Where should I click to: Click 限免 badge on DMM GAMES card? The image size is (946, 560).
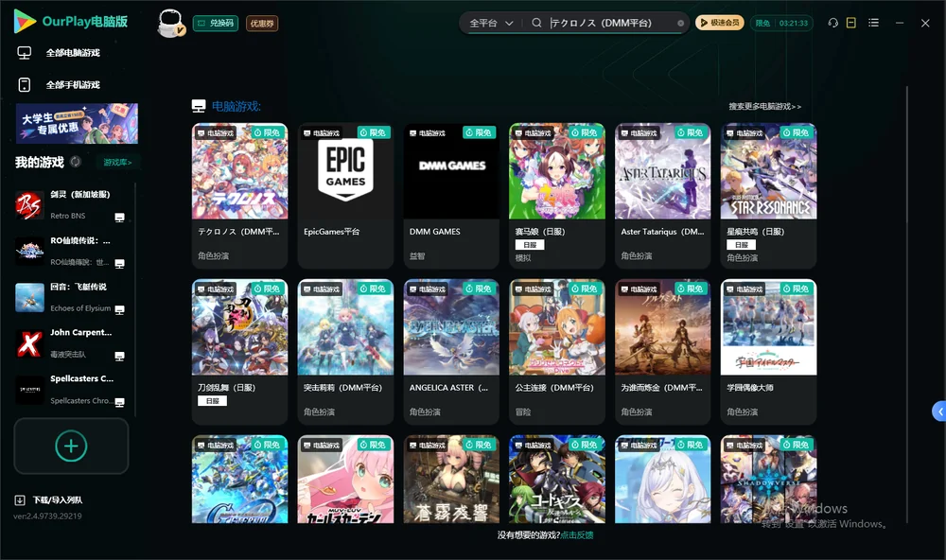[479, 132]
